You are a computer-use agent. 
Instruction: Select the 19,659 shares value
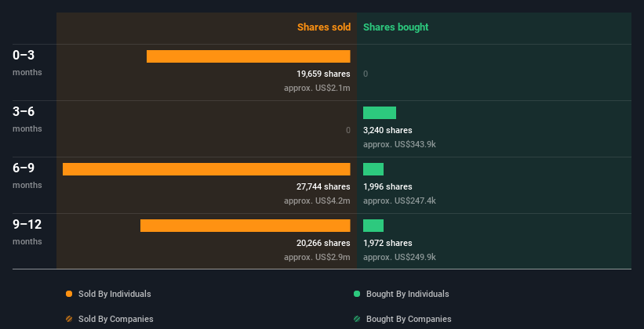point(323,74)
